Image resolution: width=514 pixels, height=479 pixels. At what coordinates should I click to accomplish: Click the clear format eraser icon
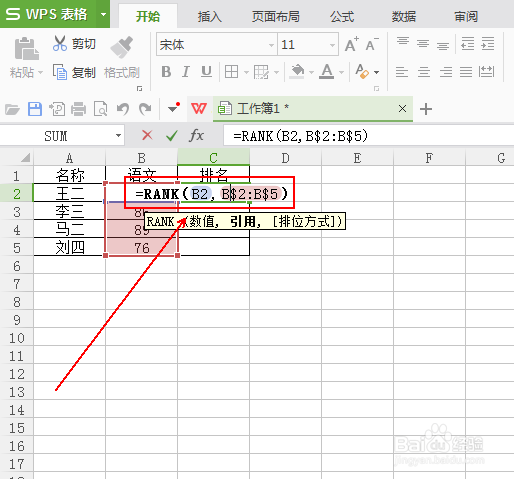point(362,71)
